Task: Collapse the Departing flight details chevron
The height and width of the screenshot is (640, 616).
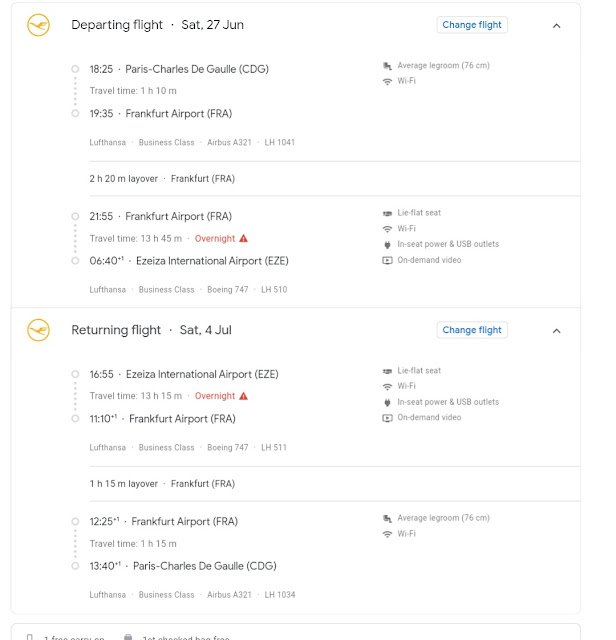Action: tap(556, 26)
